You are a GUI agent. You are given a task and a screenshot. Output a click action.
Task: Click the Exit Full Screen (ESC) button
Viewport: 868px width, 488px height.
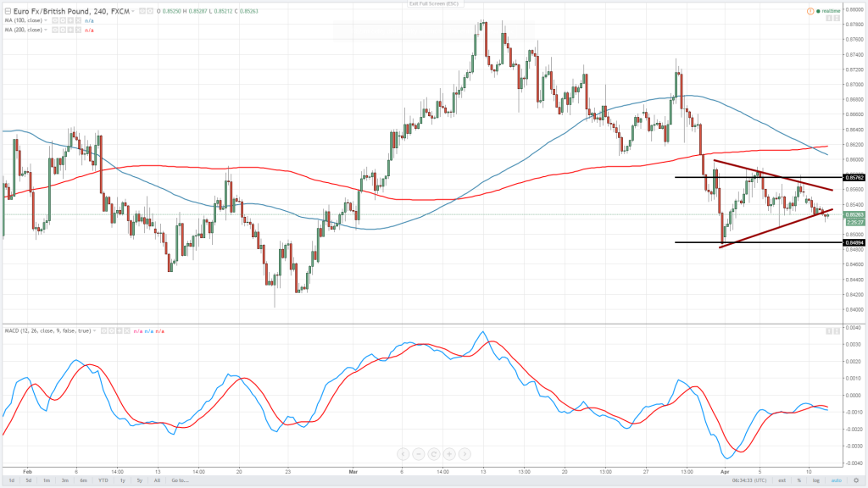tap(433, 3)
